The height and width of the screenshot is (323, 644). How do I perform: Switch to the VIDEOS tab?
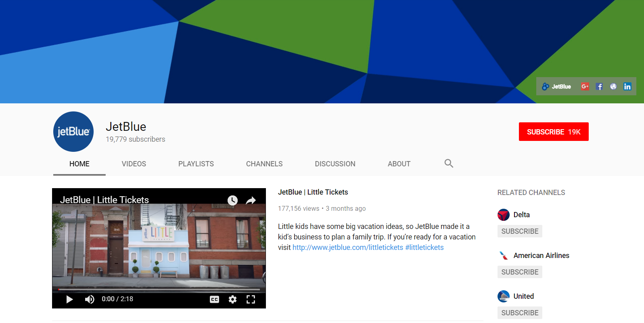tap(134, 164)
